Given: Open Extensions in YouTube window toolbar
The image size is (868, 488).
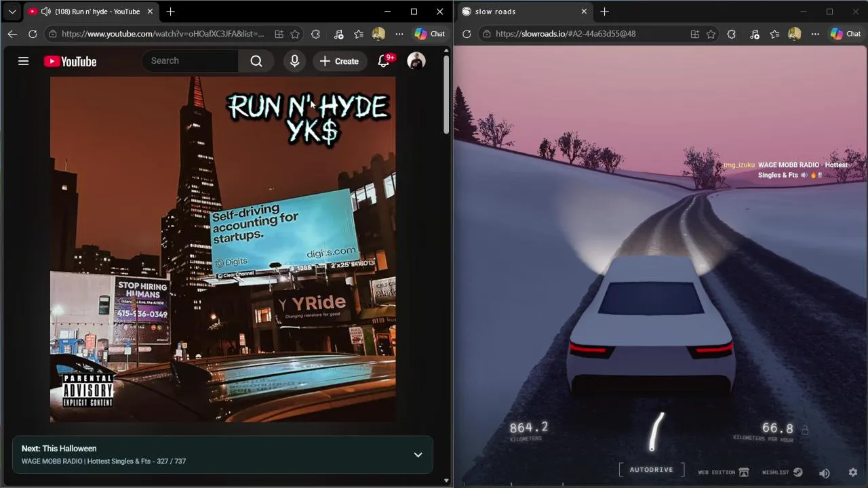Looking at the screenshot, I should tap(315, 34).
